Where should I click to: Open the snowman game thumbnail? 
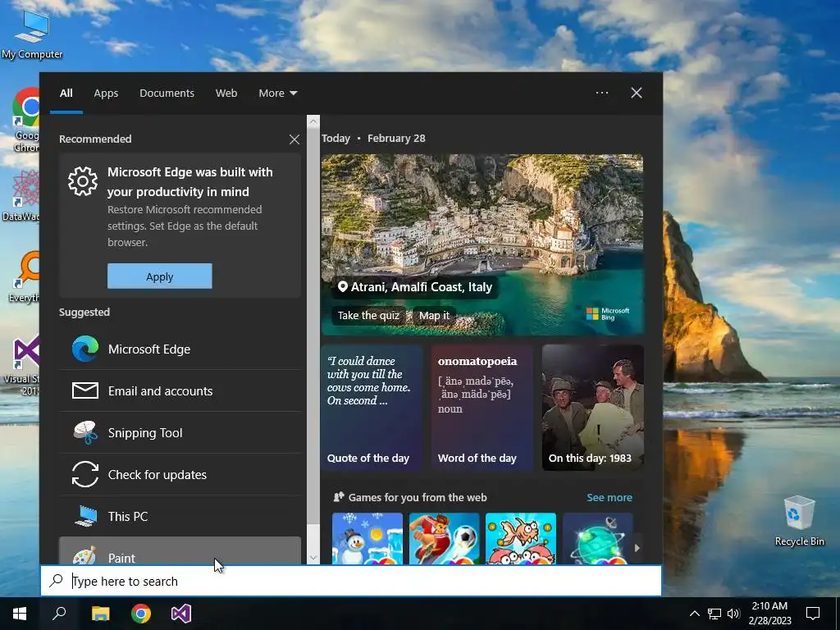pos(367,538)
